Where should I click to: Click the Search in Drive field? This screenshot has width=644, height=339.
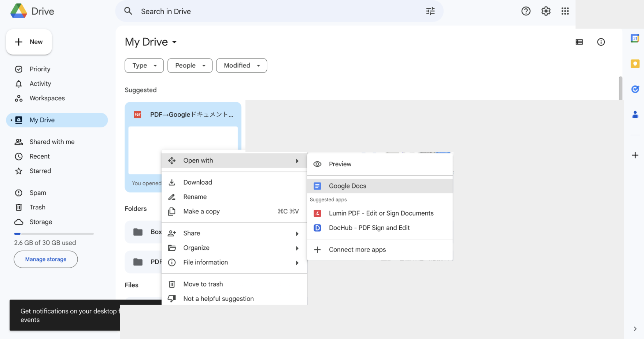click(279, 11)
